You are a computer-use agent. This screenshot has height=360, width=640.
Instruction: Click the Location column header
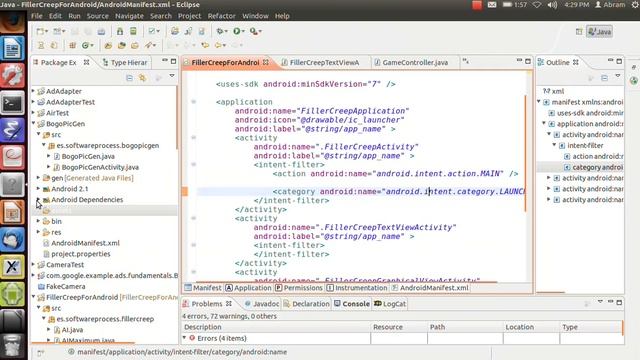[531, 327]
